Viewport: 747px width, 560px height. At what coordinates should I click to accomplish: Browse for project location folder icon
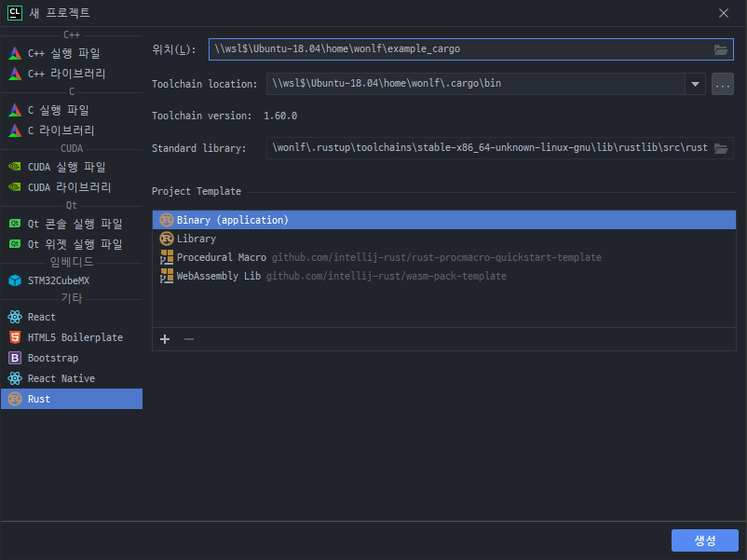coord(721,49)
